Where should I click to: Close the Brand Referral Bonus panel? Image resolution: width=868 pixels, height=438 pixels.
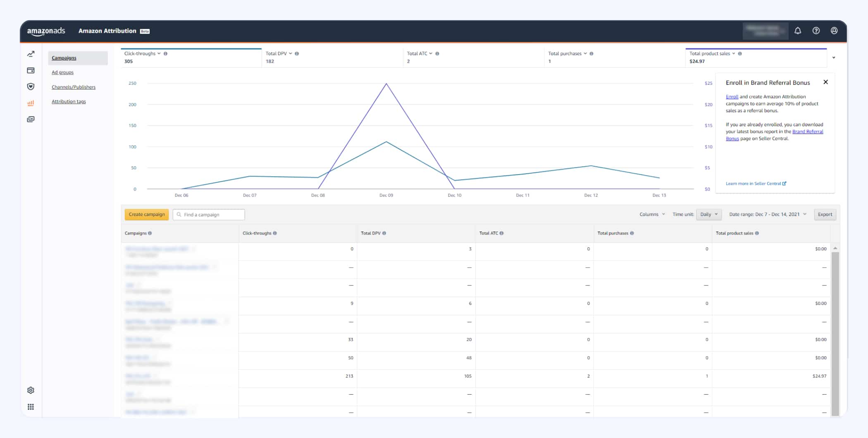(825, 82)
